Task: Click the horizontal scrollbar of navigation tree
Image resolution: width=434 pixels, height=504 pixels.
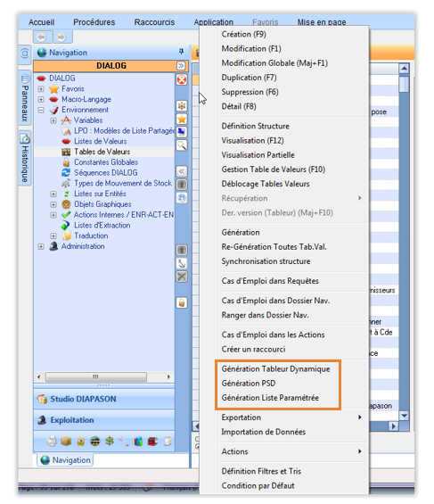Action: click(103, 376)
